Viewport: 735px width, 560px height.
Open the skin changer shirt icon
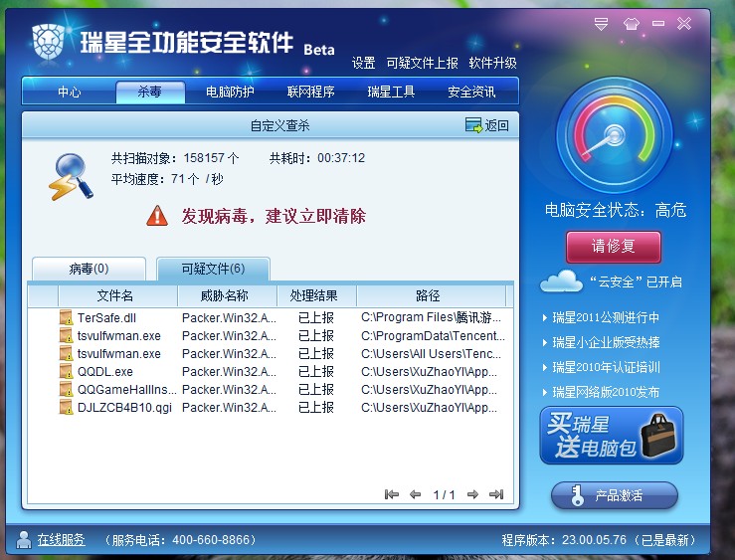click(631, 24)
